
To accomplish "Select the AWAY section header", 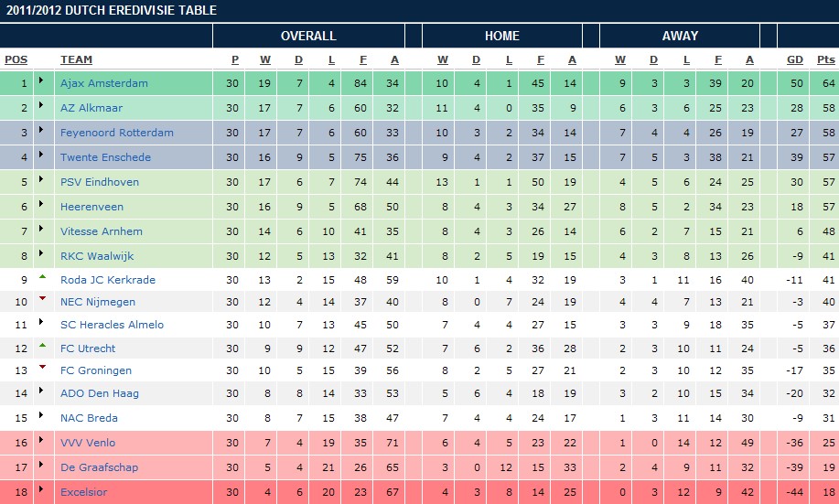I will (x=679, y=37).
